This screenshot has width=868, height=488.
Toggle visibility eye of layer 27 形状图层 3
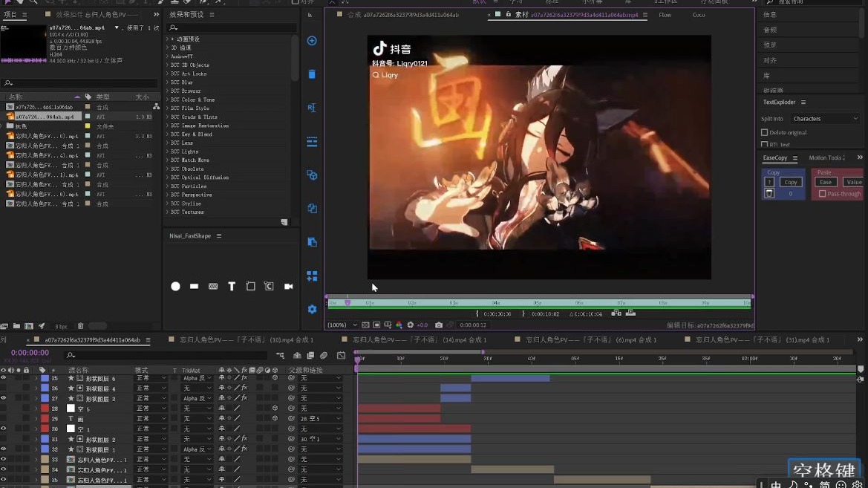[x=3, y=398]
